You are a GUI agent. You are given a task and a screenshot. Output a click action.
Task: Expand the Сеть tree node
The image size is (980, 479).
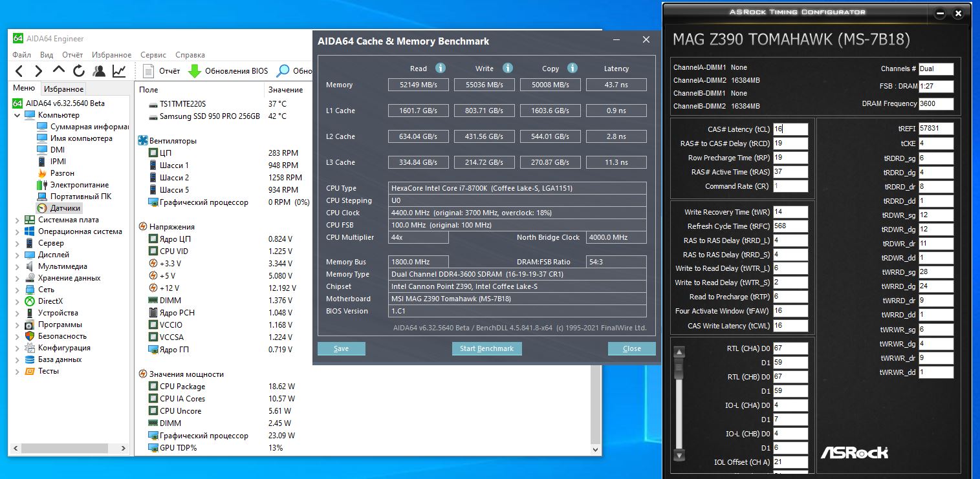(x=17, y=290)
